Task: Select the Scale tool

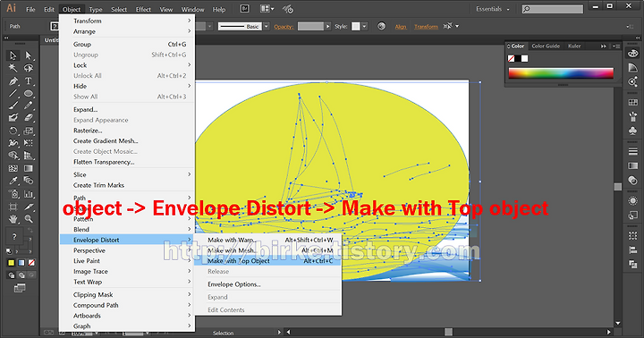Action: click(x=28, y=131)
